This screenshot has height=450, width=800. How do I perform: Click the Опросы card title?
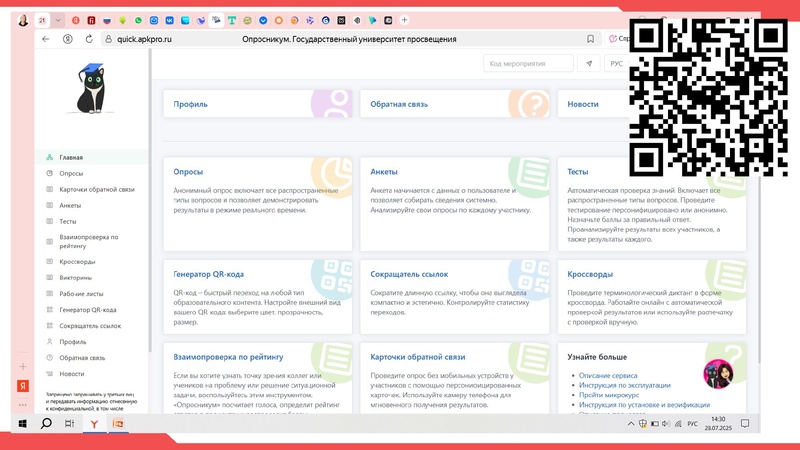[x=188, y=172]
